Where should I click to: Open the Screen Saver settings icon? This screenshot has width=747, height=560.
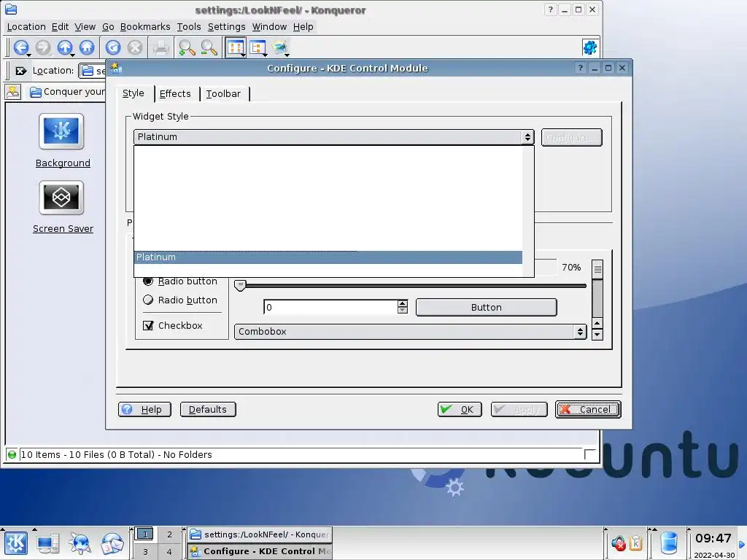click(x=61, y=198)
